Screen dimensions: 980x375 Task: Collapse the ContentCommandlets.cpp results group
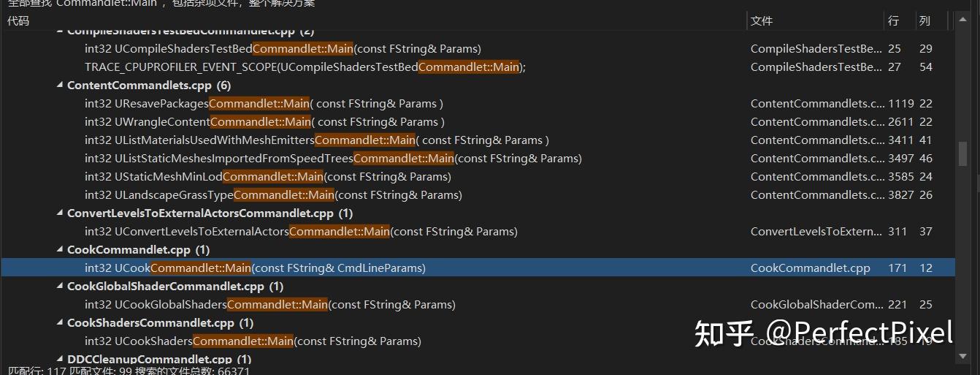pyautogui.click(x=60, y=86)
